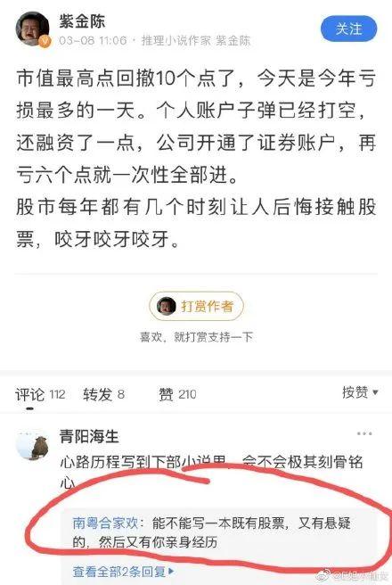
Task: Switch to the 评论 112 tab
Action: [40, 394]
